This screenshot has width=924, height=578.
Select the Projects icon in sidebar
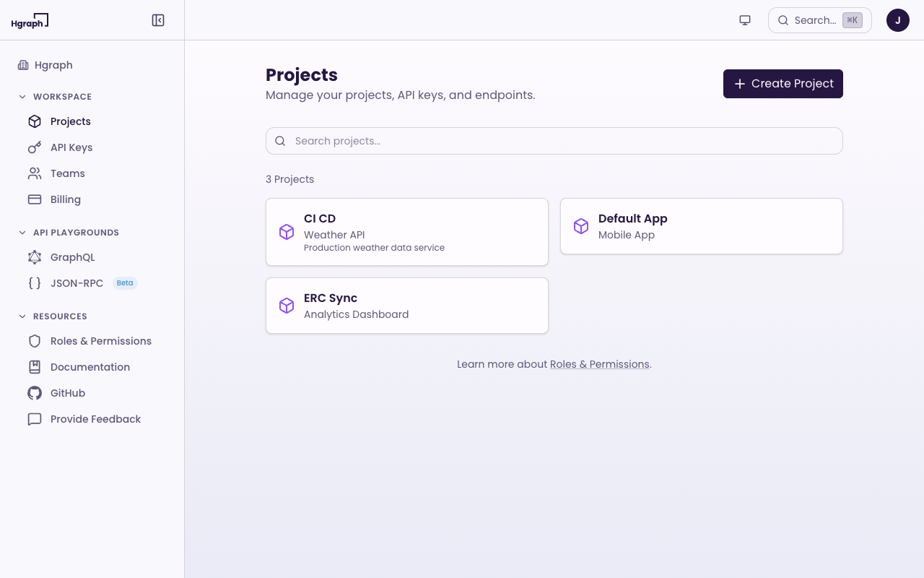34,121
